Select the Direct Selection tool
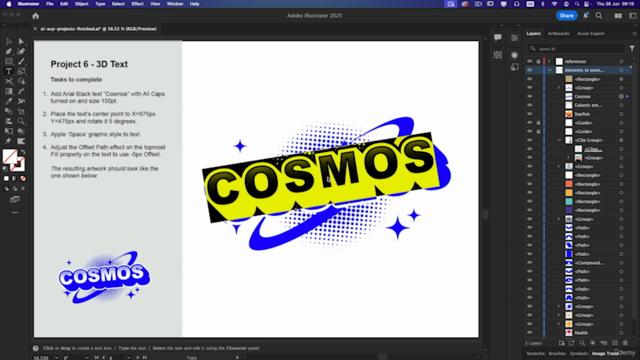This screenshot has width=640, height=360. (21, 41)
